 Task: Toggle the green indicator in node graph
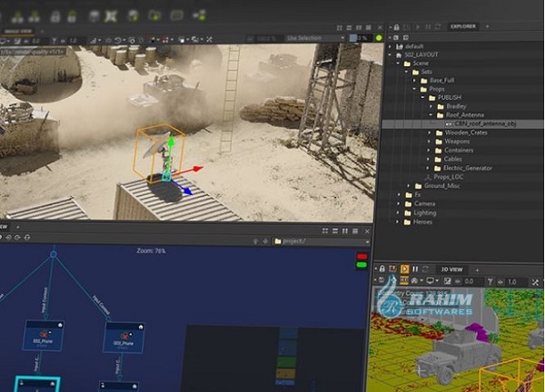click(361, 265)
